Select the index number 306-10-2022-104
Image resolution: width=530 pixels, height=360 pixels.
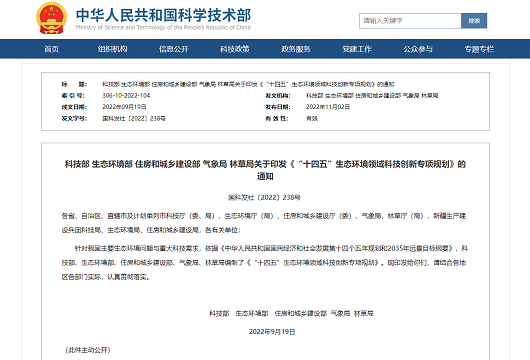(126, 96)
